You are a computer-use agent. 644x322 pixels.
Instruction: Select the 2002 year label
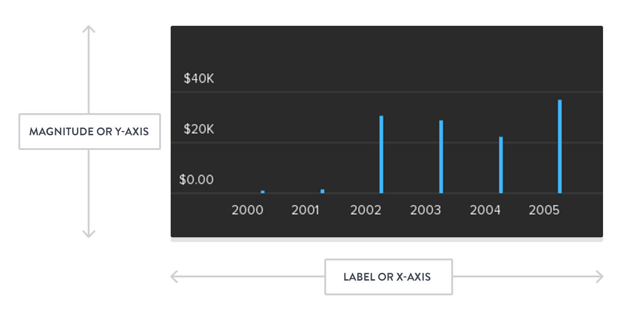point(366,210)
